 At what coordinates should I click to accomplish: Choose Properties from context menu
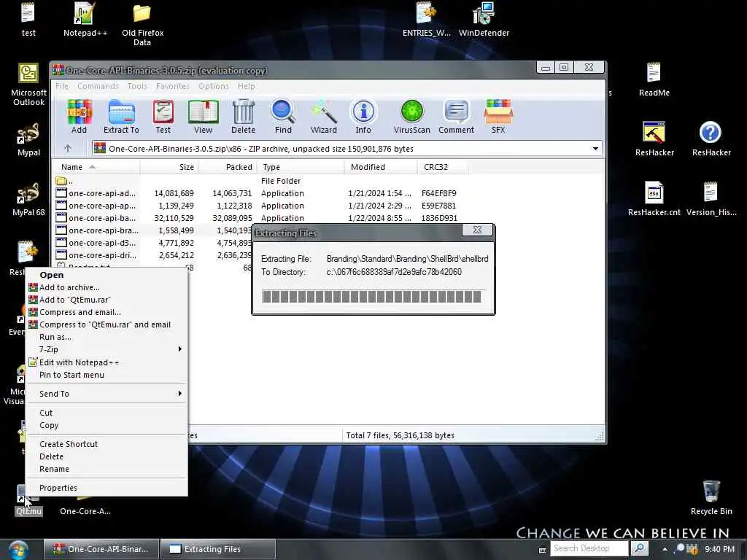pyautogui.click(x=105, y=488)
